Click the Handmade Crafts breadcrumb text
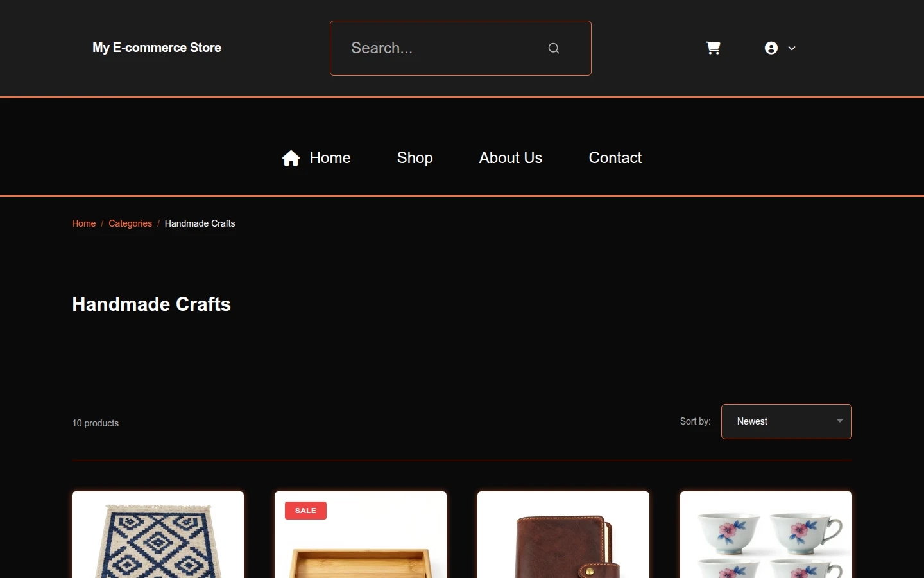924x578 pixels. click(x=200, y=223)
